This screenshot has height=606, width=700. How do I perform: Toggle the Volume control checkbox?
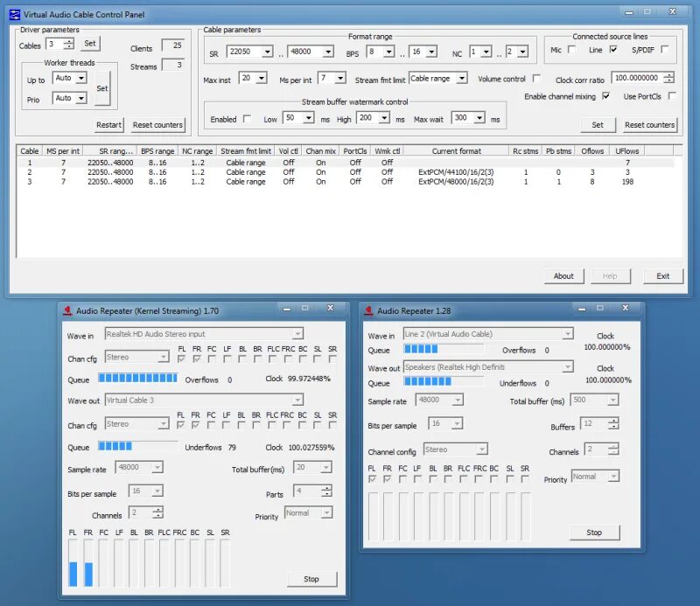[x=536, y=79]
